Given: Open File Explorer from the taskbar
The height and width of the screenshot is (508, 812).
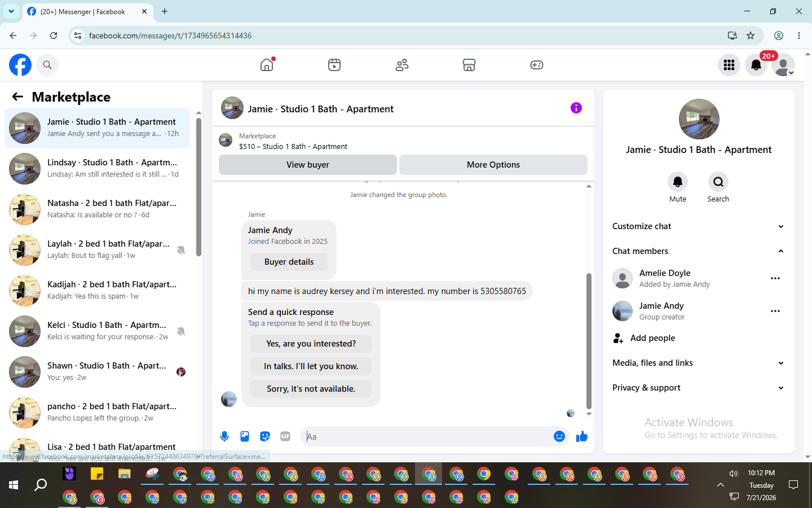Looking at the screenshot, I should coord(124,474).
